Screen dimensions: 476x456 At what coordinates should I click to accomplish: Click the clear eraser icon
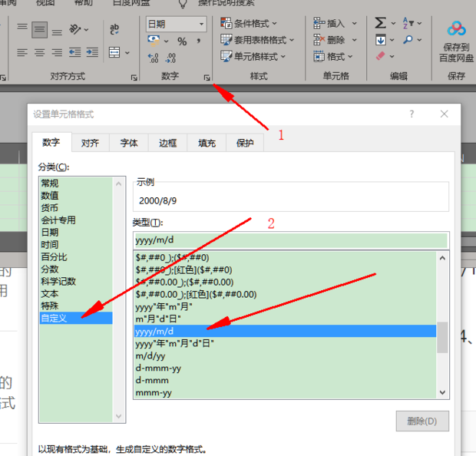pos(381,56)
